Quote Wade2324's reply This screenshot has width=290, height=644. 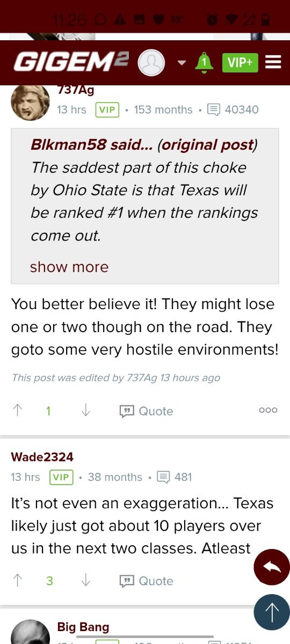point(147,581)
